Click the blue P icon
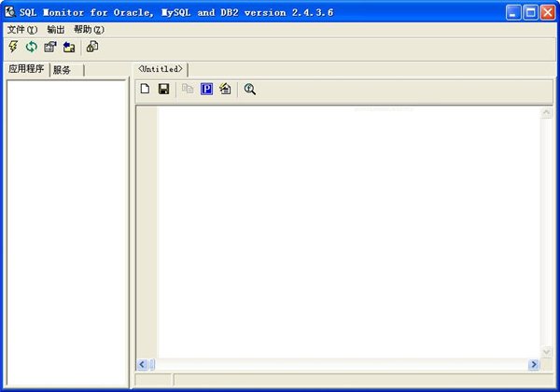Screen dimensions: 560x392 (x=206, y=89)
